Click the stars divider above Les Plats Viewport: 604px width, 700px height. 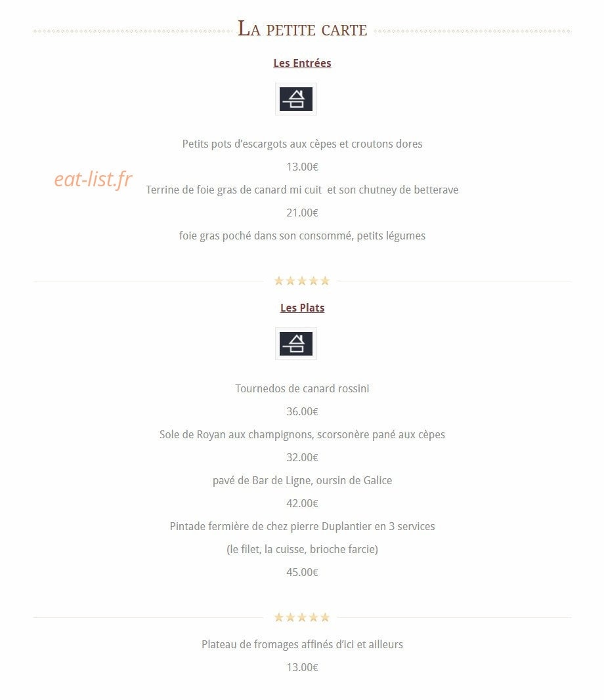pos(302,281)
